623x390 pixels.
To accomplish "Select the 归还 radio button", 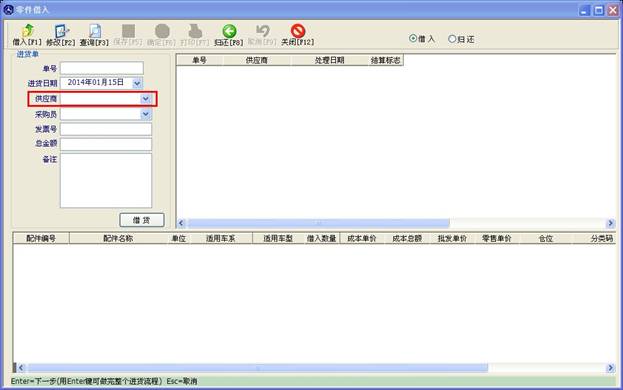I will click(x=452, y=39).
